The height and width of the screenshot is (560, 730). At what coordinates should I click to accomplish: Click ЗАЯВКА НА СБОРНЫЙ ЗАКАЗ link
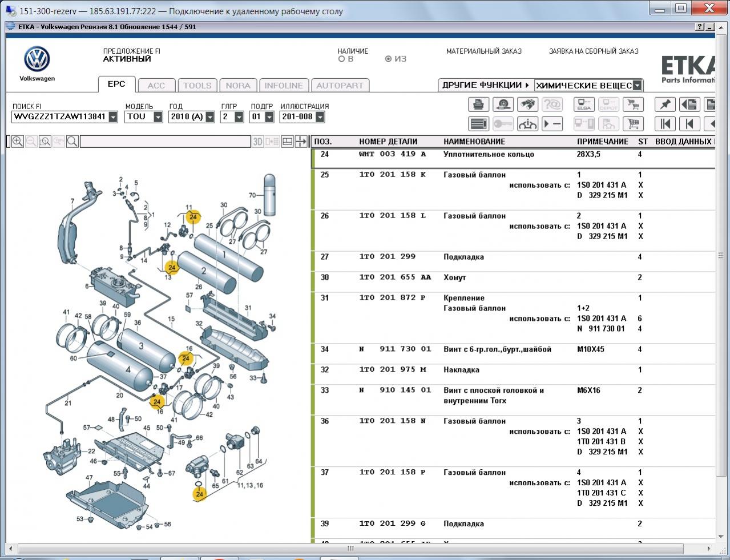pos(594,51)
